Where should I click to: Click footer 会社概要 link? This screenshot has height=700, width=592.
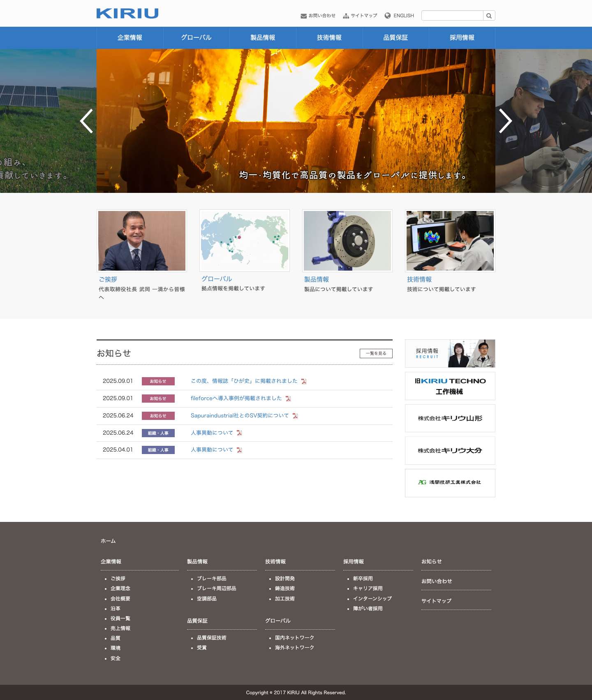[x=120, y=599]
